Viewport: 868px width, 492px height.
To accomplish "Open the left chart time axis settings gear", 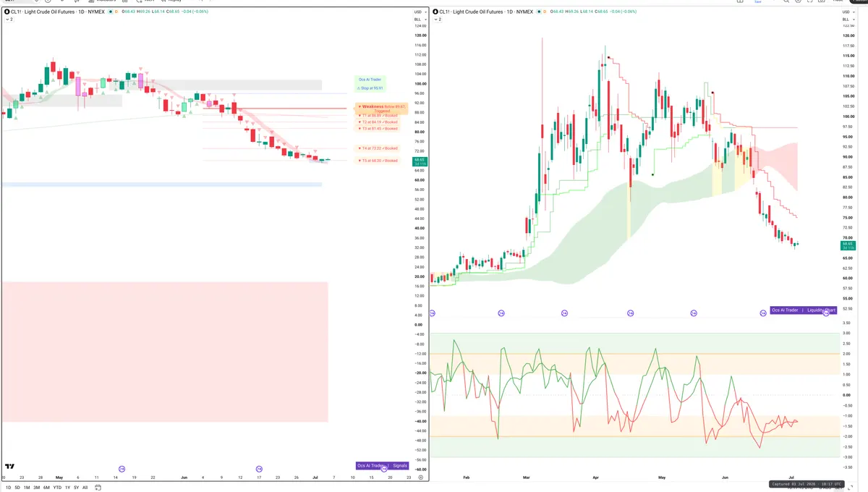I will click(x=420, y=478).
